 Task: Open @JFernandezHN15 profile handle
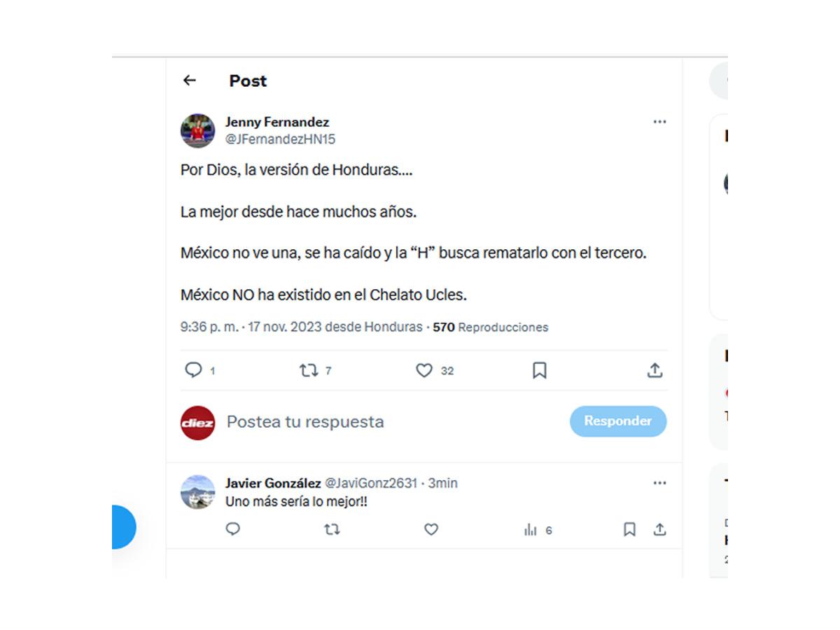(280, 139)
